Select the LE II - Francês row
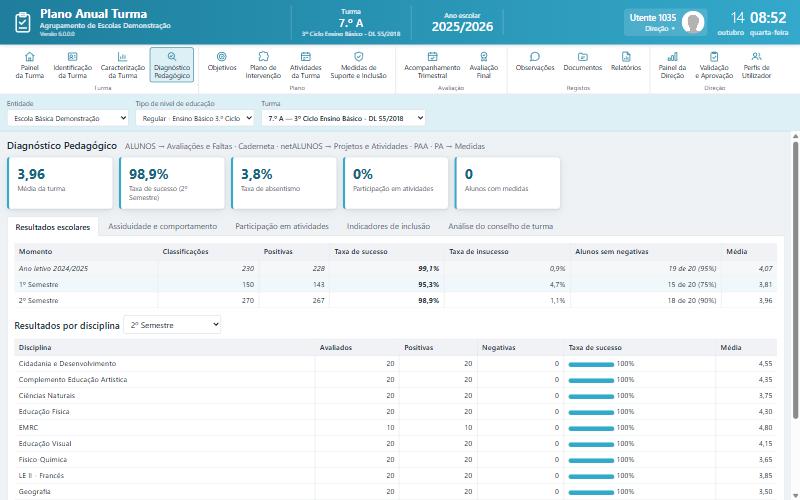Viewport: 800px width, 500px height. click(x=395, y=476)
